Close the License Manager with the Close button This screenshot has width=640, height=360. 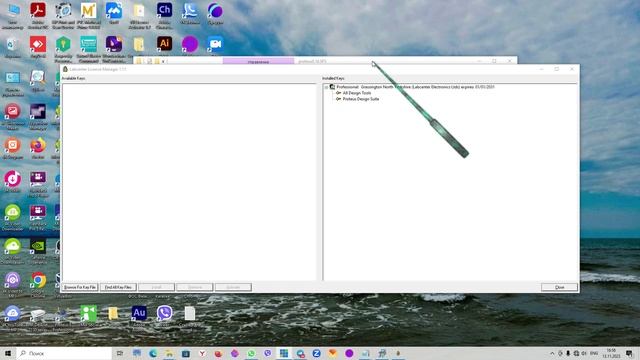pyautogui.click(x=559, y=287)
